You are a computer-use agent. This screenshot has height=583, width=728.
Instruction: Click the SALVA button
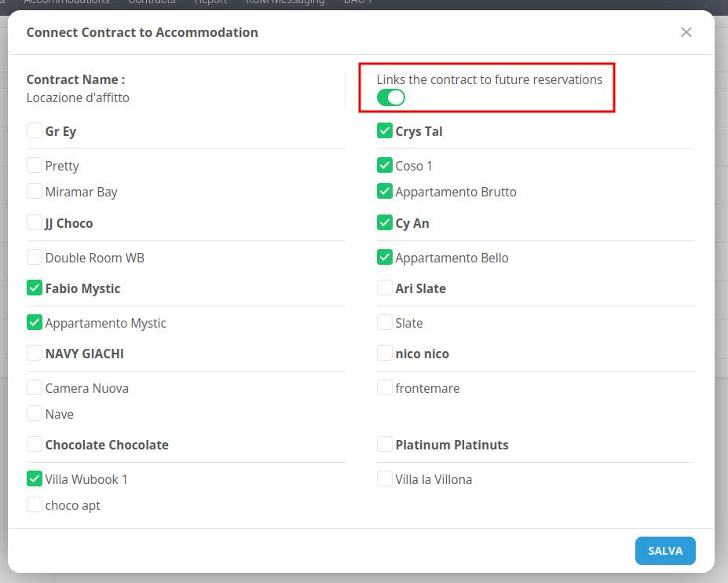(x=664, y=551)
